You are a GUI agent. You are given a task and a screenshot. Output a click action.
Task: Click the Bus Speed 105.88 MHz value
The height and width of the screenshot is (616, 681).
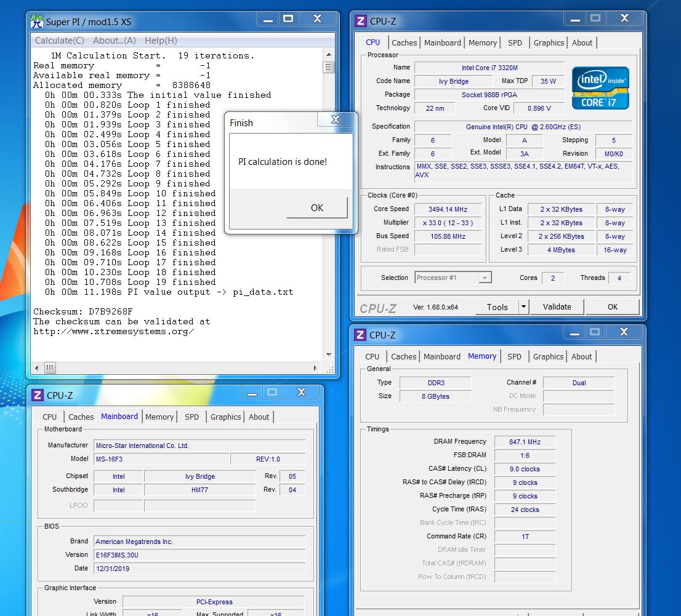448,236
